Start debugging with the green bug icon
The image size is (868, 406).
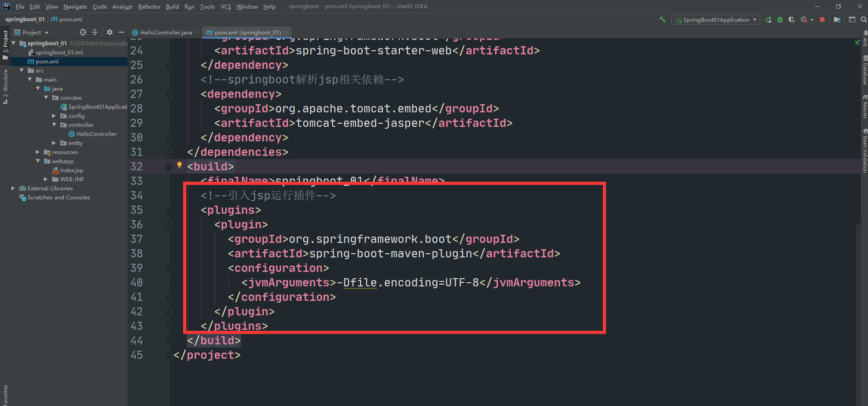[x=780, y=19]
